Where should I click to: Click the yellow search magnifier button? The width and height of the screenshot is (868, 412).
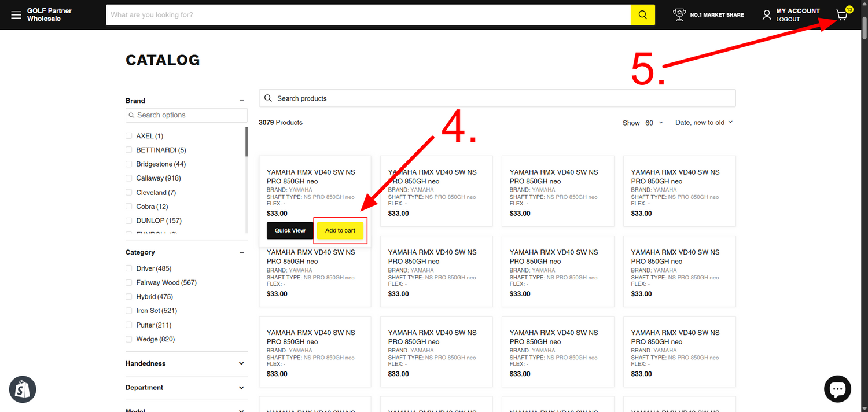coord(642,15)
